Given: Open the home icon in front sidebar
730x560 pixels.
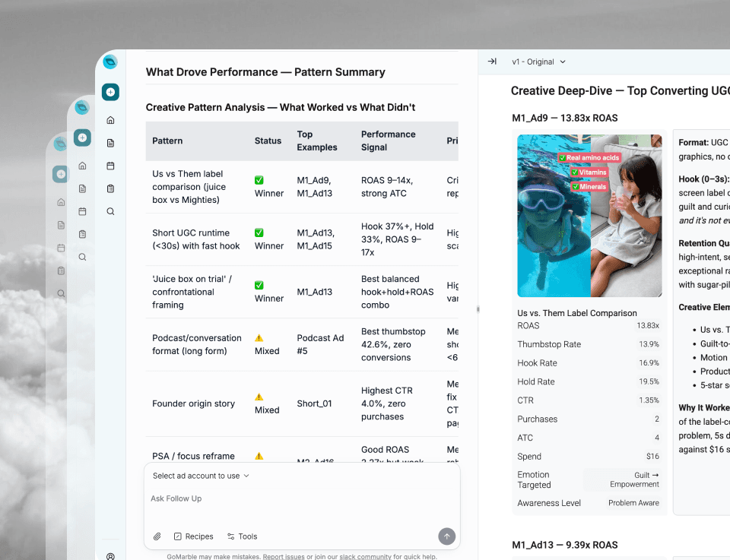Looking at the screenshot, I should coord(110,120).
